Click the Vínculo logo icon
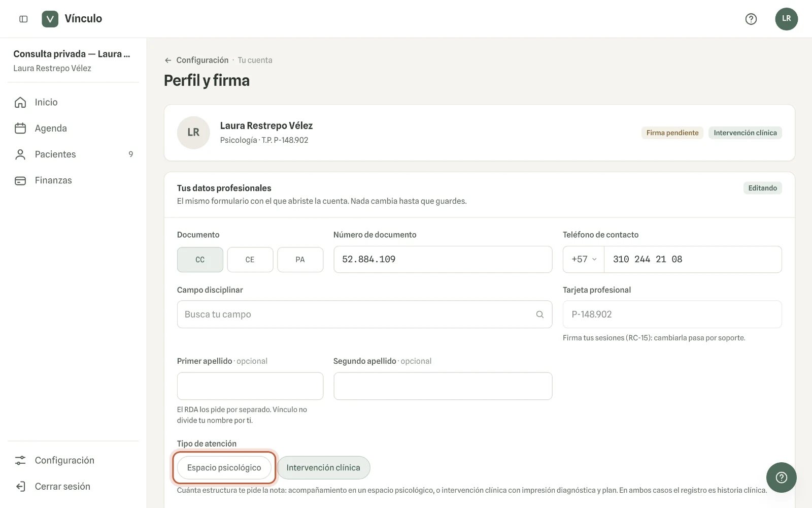 (x=50, y=19)
